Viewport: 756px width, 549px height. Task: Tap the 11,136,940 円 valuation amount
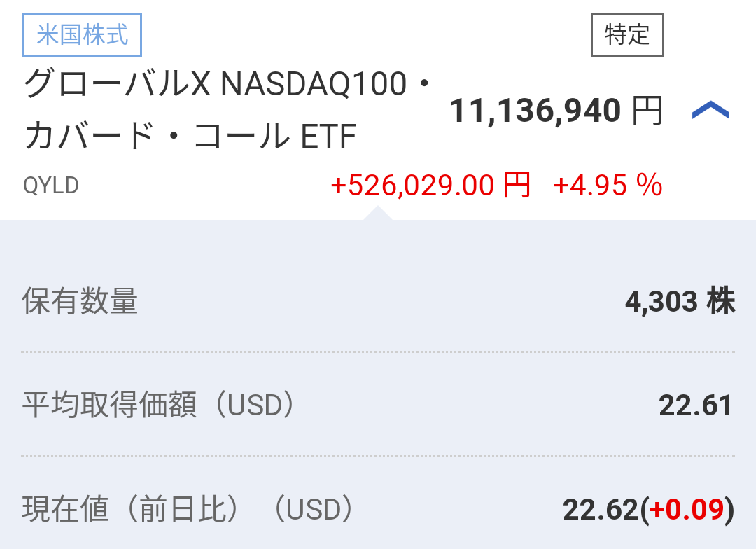coord(535,111)
